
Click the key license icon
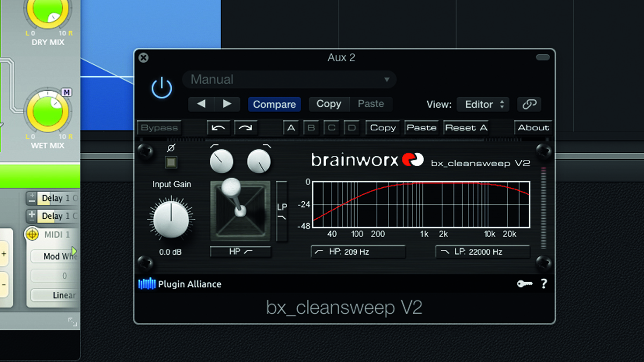click(524, 284)
